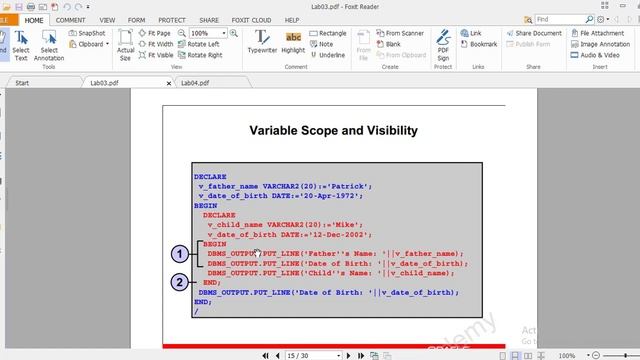Screen dimensions: 640x360
Task: Click the Print icon in quick access toolbar
Action: point(31,7)
